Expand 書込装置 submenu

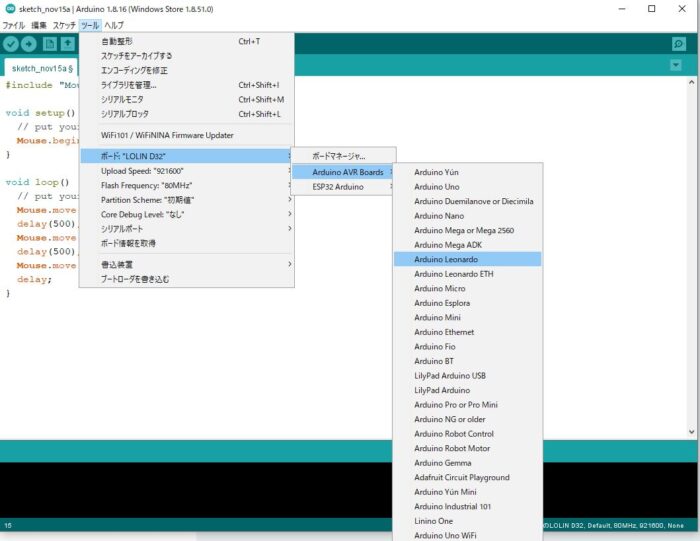click(187, 265)
